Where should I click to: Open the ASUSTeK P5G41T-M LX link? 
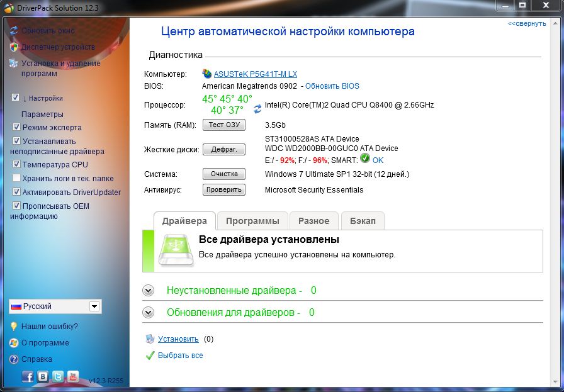256,74
